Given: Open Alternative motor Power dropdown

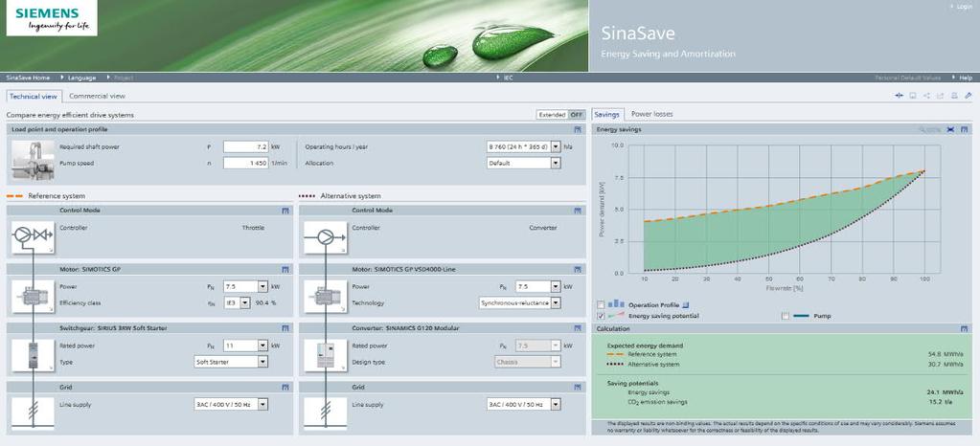Looking at the screenshot, I should point(538,287).
